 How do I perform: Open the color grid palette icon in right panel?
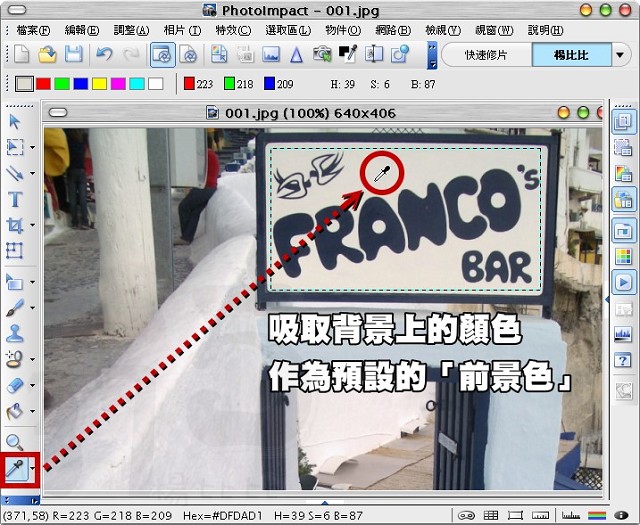coord(624,256)
